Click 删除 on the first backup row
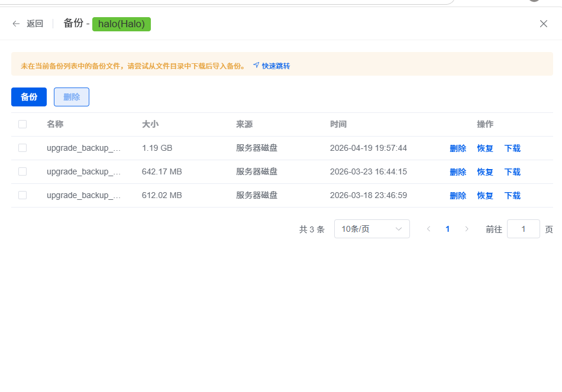Viewport: 562px width, 392px height. point(458,148)
